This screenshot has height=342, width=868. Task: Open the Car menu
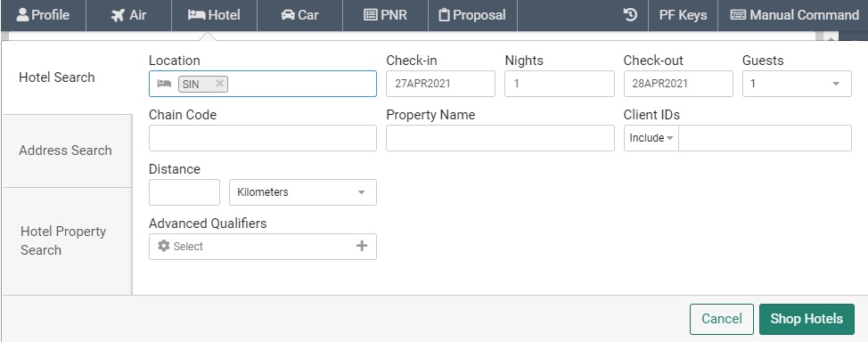pyautogui.click(x=299, y=15)
